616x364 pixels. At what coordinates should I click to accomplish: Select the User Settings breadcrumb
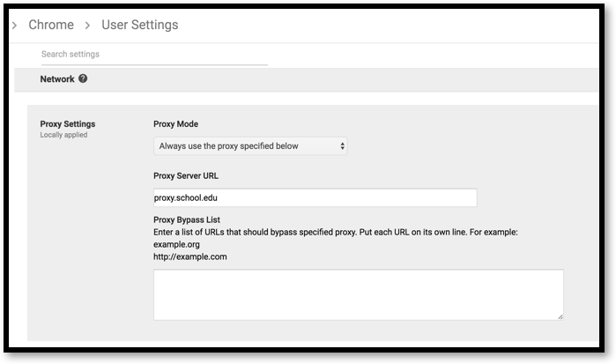point(140,26)
